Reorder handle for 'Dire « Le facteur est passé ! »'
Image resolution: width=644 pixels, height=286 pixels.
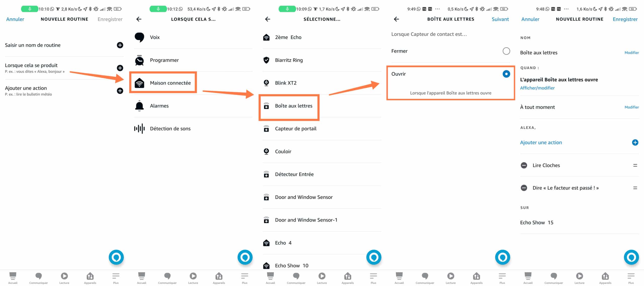pyautogui.click(x=635, y=188)
